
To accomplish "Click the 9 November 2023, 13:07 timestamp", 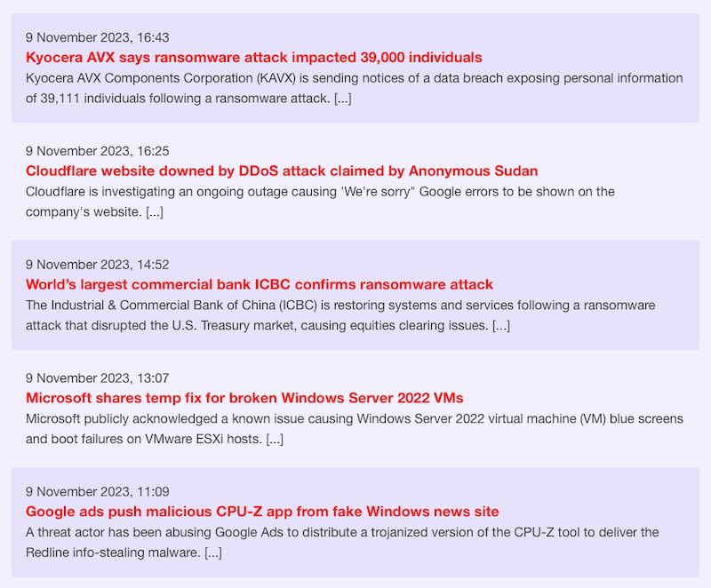I will click(98, 378).
